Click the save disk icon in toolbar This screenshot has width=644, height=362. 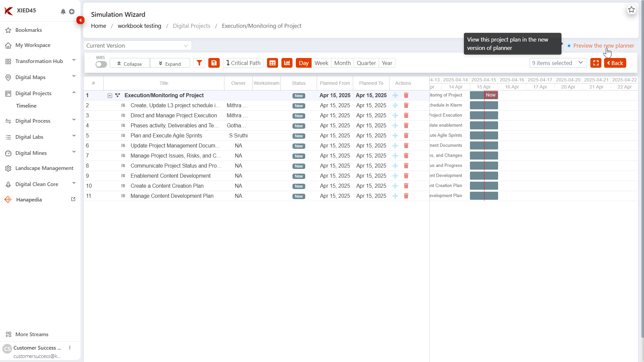coord(214,63)
